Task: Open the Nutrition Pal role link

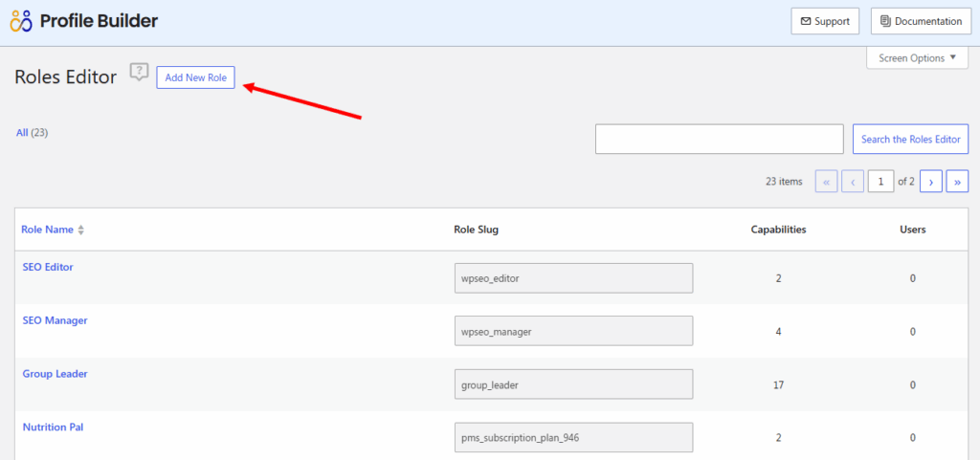Action: pyautogui.click(x=53, y=427)
